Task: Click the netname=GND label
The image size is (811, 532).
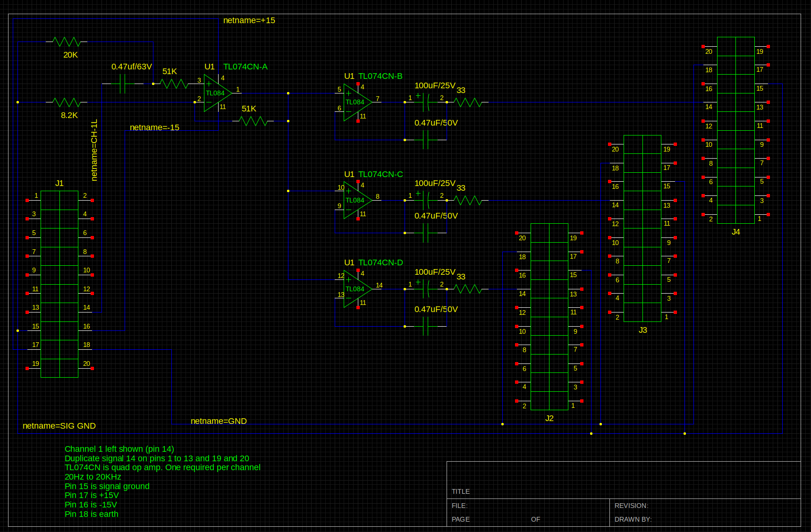Action: pyautogui.click(x=219, y=421)
